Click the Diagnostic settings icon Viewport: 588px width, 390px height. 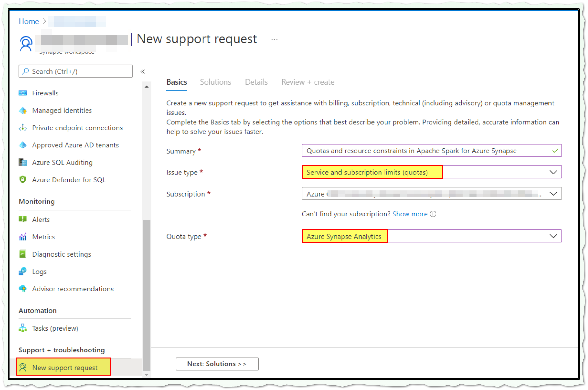click(23, 254)
